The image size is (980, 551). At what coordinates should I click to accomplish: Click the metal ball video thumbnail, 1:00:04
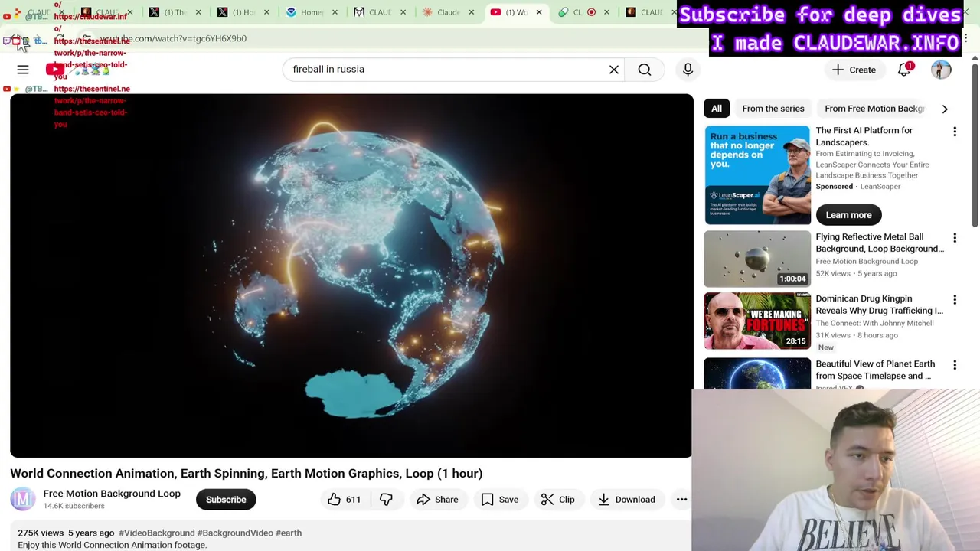click(x=757, y=259)
